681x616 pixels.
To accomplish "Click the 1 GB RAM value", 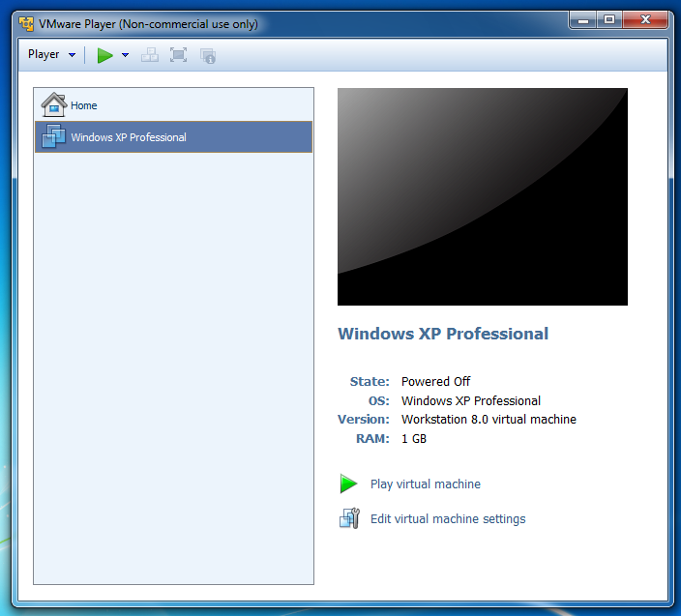I will coord(414,439).
